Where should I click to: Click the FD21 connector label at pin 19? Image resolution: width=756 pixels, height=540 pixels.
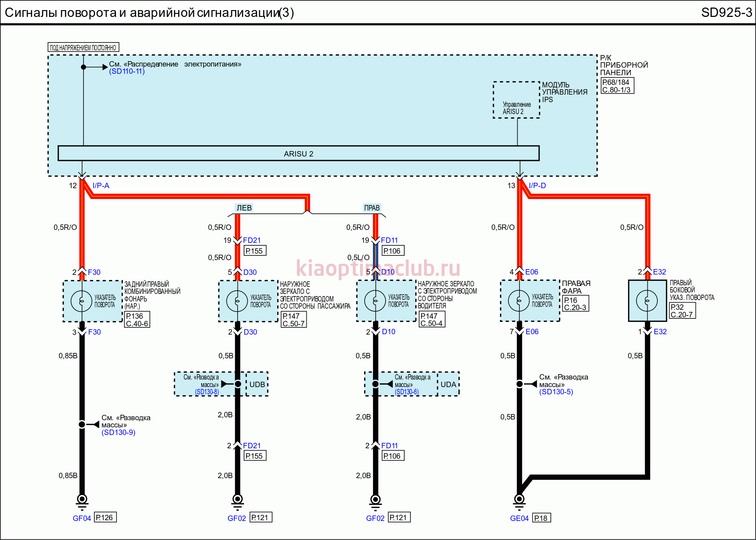[x=252, y=240]
